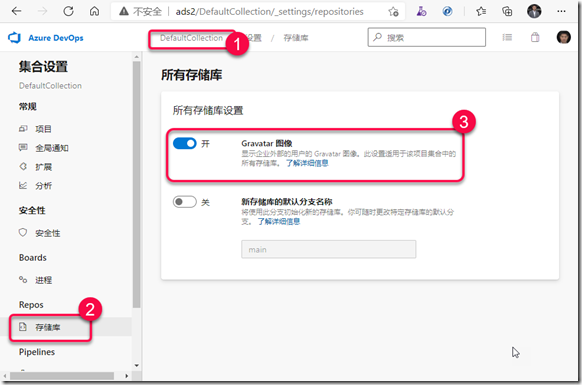The image size is (582, 385).
Task: Click the 分析 chart icon
Action: click(x=23, y=185)
